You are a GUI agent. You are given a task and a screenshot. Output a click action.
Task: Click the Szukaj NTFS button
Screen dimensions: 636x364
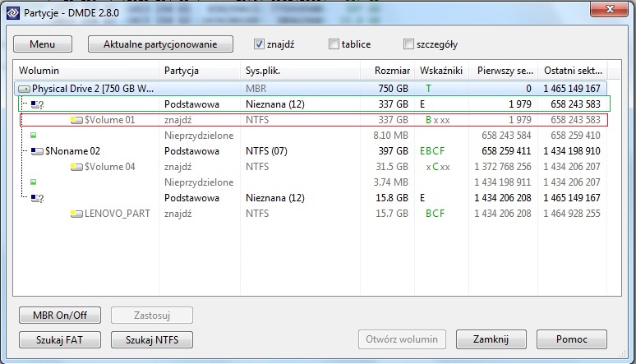click(x=152, y=339)
